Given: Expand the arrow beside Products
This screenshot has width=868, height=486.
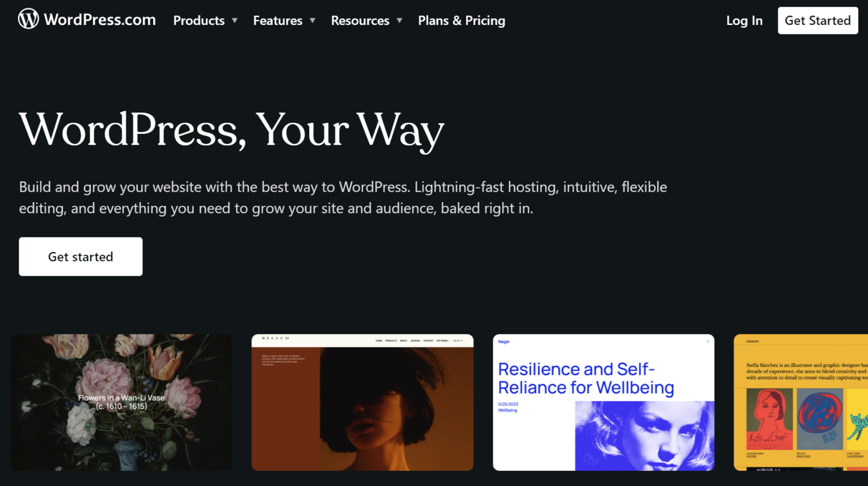Looking at the screenshot, I should (x=235, y=21).
